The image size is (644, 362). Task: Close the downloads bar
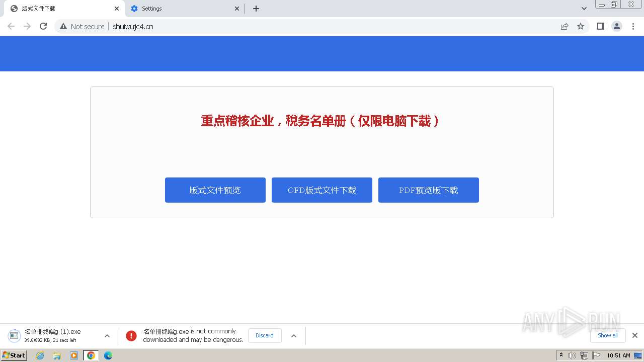(635, 335)
